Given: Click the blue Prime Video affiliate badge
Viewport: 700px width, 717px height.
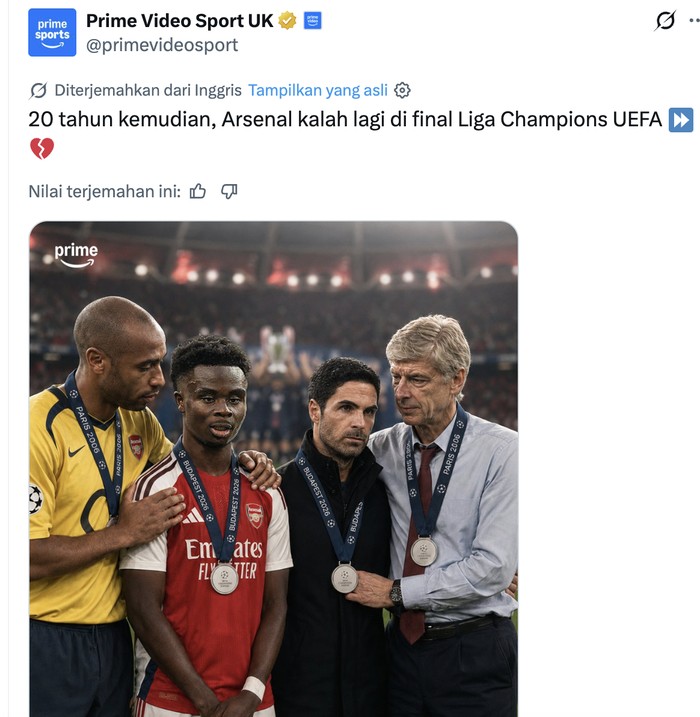Looking at the screenshot, I should tap(313, 21).
